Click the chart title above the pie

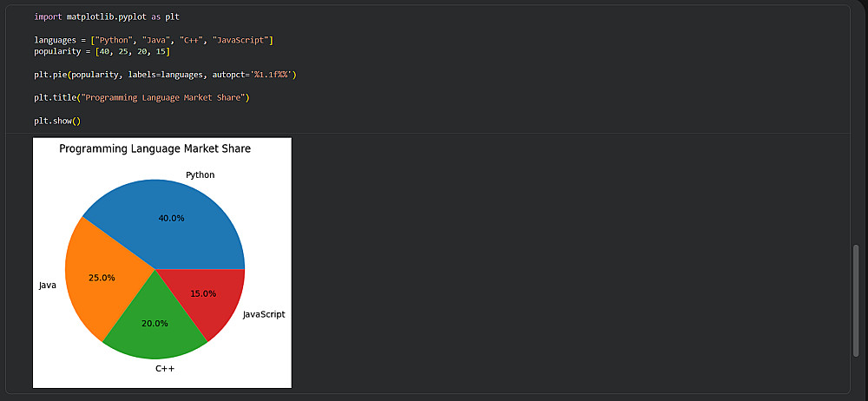[155, 149]
